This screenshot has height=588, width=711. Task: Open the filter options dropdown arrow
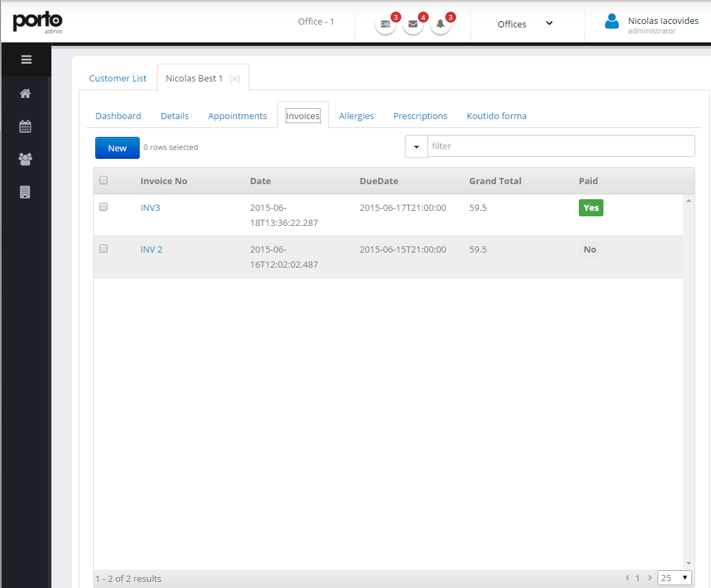(416, 146)
